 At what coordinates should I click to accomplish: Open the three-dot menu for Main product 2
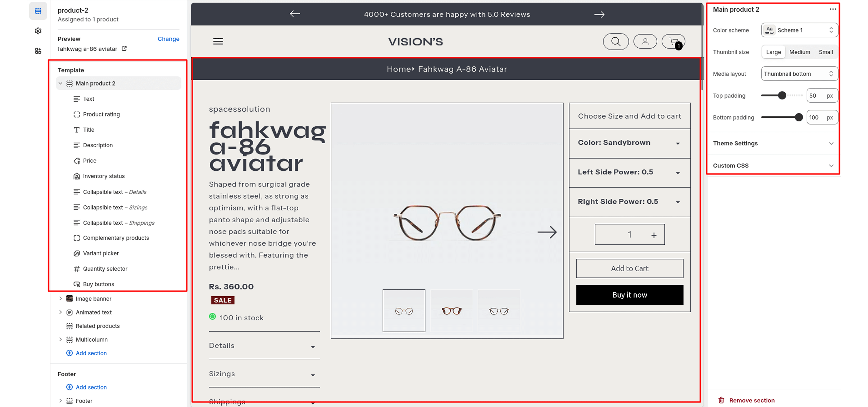pyautogui.click(x=833, y=9)
